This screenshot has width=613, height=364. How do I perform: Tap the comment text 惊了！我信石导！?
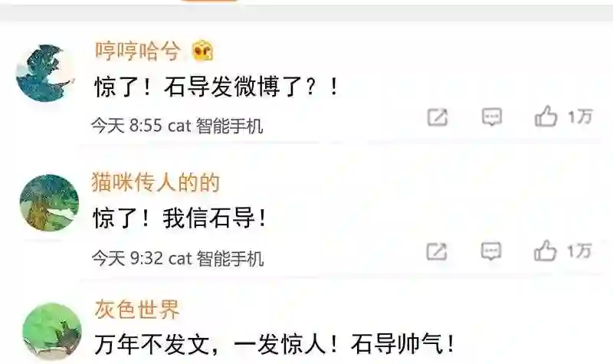[180, 218]
